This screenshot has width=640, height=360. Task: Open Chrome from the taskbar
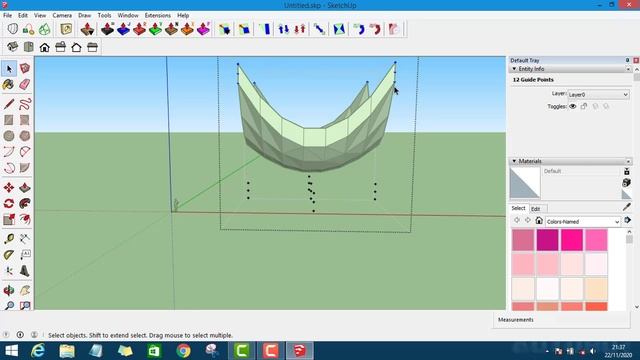(183, 351)
